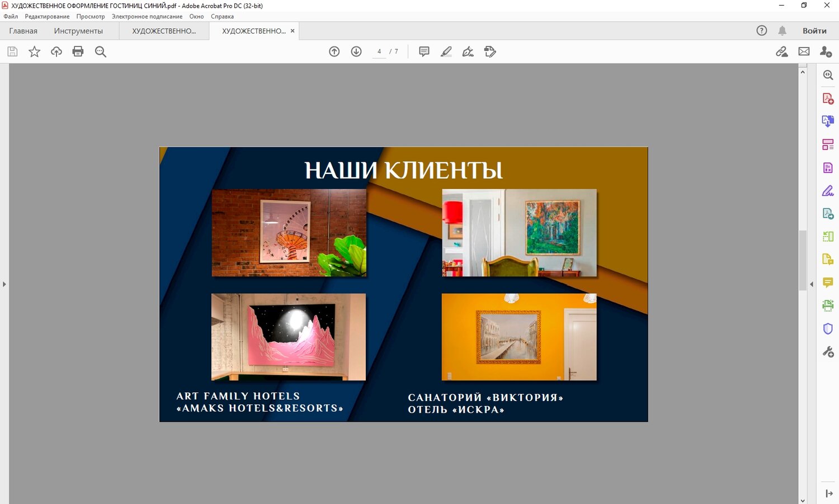Go to the next page arrow

(356, 51)
